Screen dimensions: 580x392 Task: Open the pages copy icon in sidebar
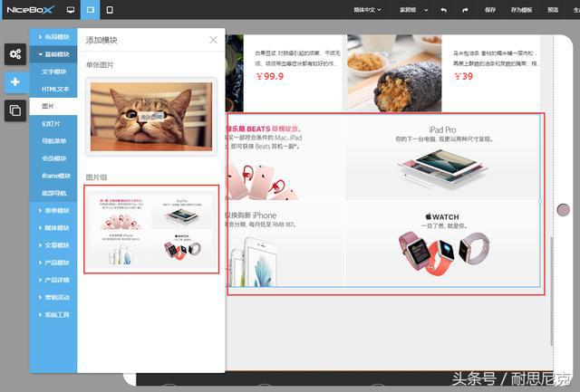pos(15,110)
